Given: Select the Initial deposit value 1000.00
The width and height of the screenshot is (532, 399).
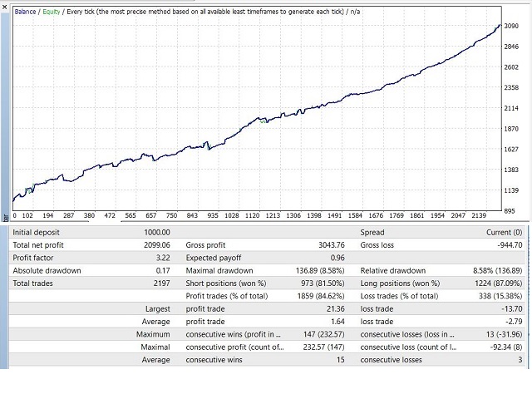Looking at the screenshot, I should pos(157,233).
